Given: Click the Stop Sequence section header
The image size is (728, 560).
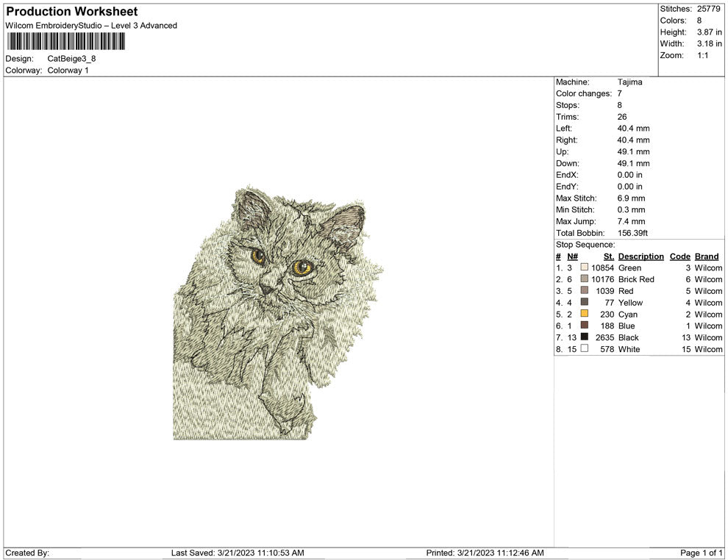Looking at the screenshot, I should coord(585,244).
